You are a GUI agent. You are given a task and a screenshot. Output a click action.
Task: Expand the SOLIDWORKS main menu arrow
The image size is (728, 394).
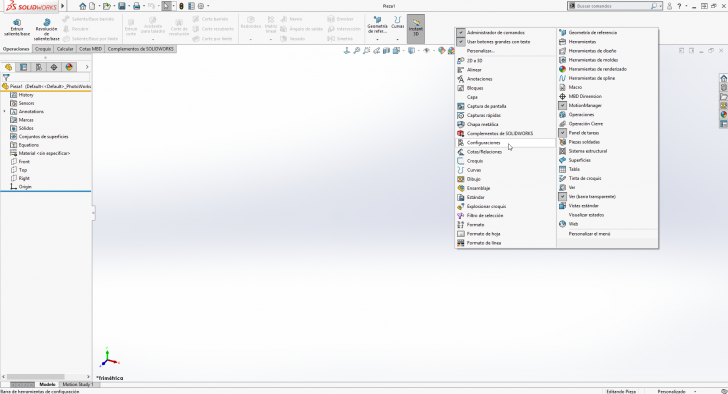coord(63,6)
